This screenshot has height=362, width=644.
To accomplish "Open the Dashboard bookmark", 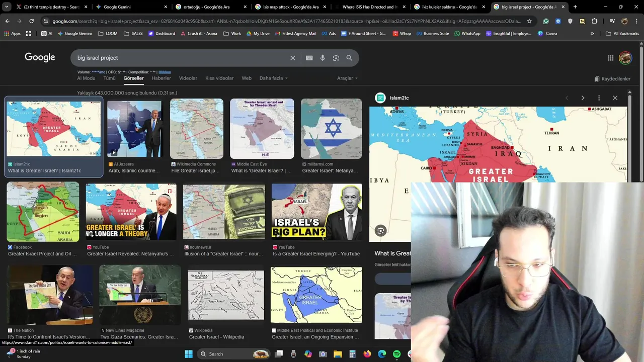I will [162, 34].
